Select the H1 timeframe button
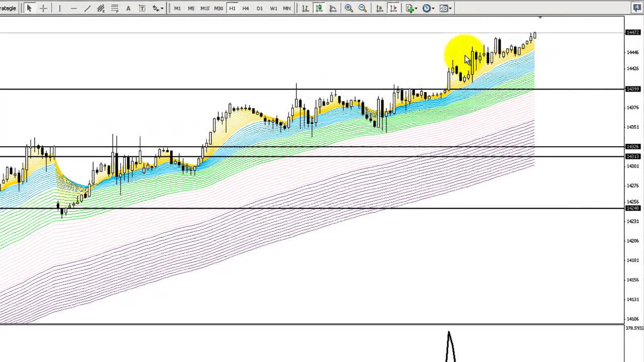The height and width of the screenshot is (362, 644). 232,8
